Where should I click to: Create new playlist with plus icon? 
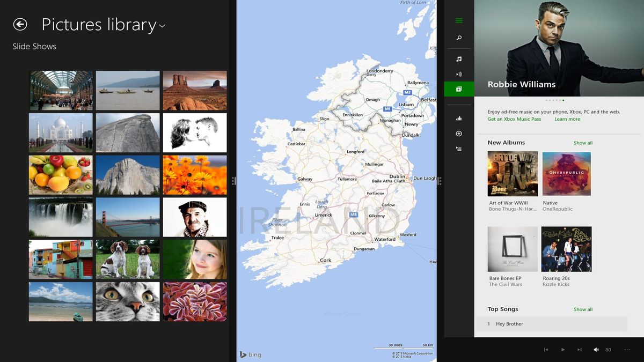[459, 133]
